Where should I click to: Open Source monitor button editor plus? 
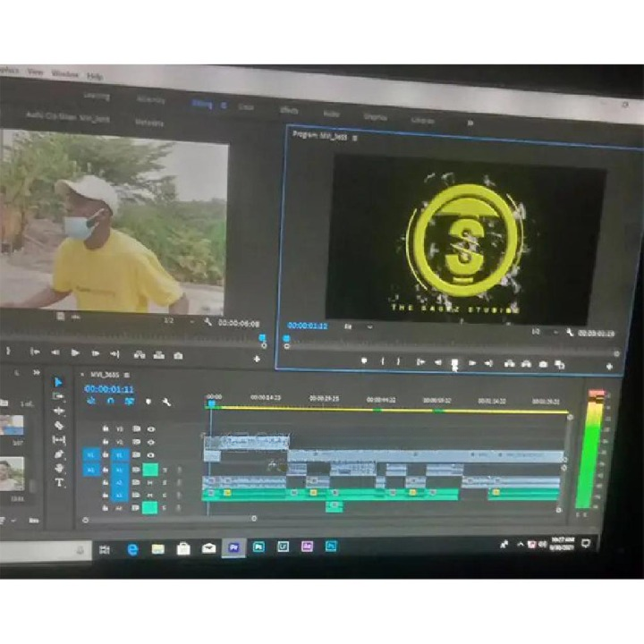tap(257, 359)
